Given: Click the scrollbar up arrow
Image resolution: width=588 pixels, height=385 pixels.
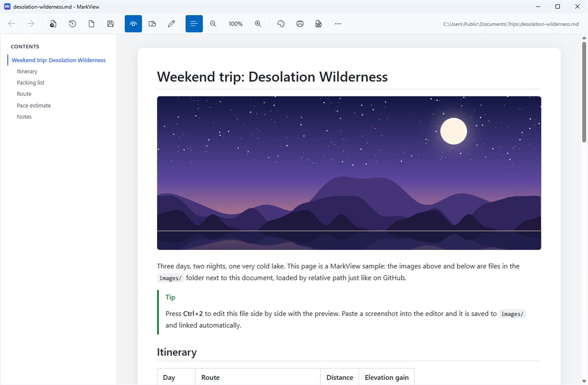Looking at the screenshot, I should click(x=584, y=38).
